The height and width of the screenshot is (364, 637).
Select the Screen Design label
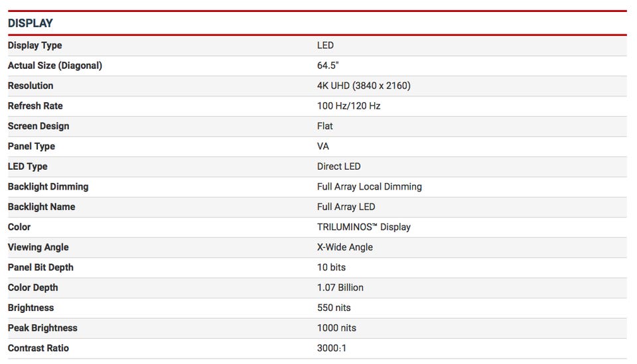pyautogui.click(x=38, y=126)
